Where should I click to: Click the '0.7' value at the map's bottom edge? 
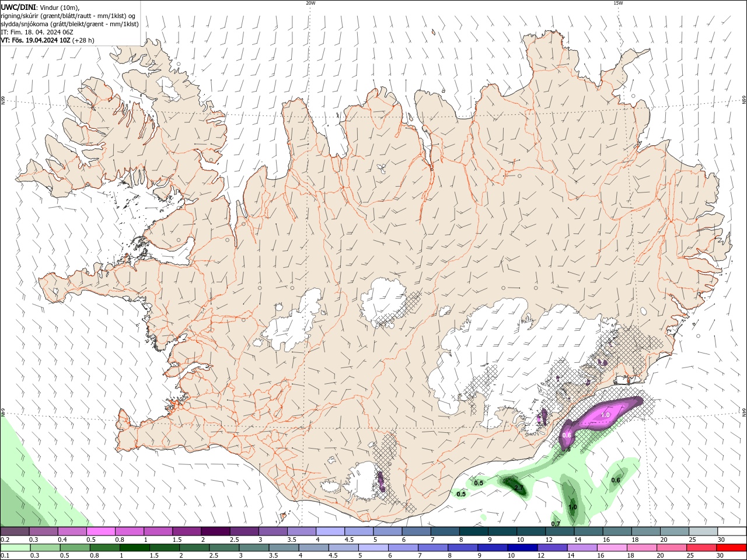click(x=556, y=524)
